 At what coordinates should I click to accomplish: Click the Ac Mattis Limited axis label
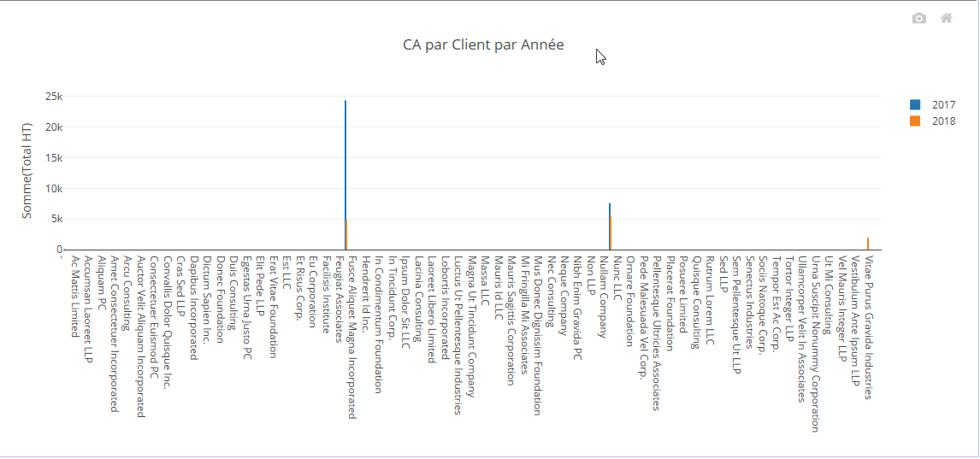point(75,296)
